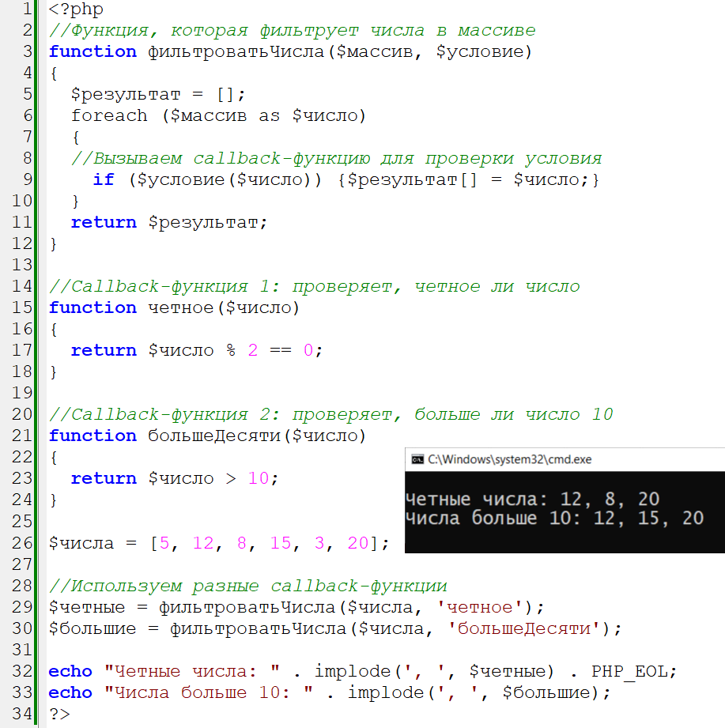725x728 pixels.
Task: Click variable $большие on line 30
Action: (x=93, y=628)
